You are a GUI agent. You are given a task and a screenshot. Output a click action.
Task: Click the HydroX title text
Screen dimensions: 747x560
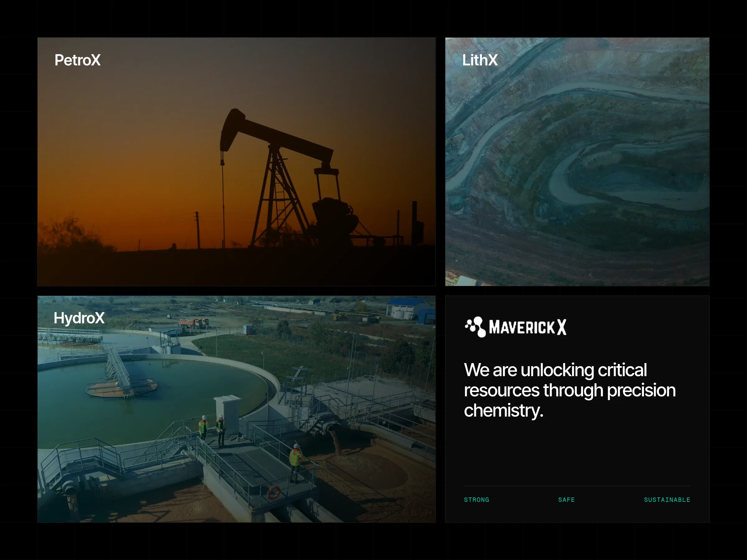click(x=79, y=318)
